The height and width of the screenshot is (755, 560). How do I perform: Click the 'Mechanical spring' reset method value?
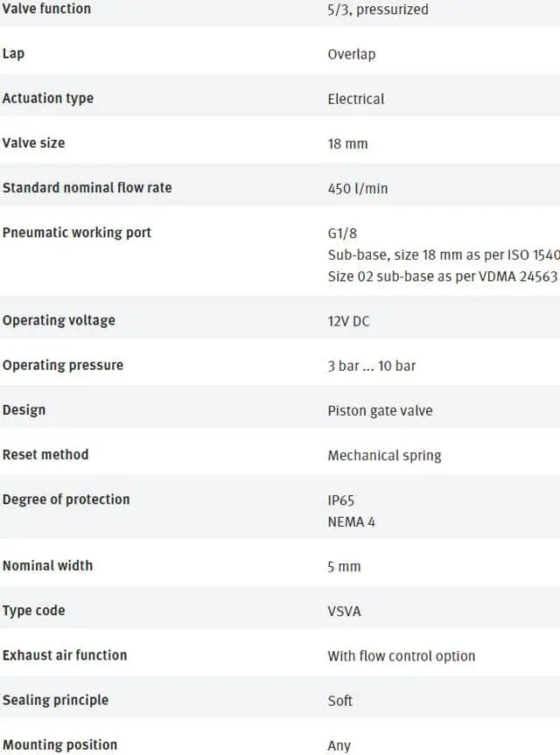tap(384, 455)
